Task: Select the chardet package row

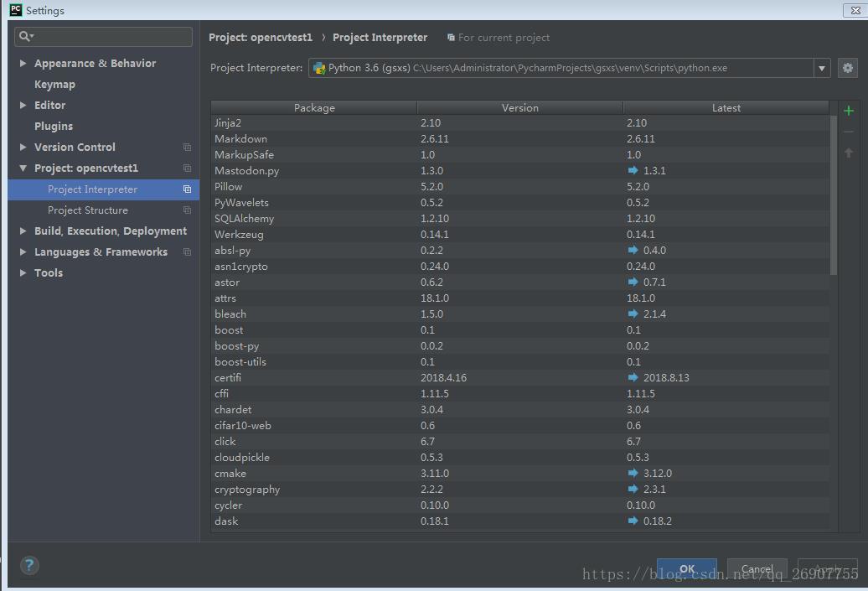Action: tap(519, 409)
